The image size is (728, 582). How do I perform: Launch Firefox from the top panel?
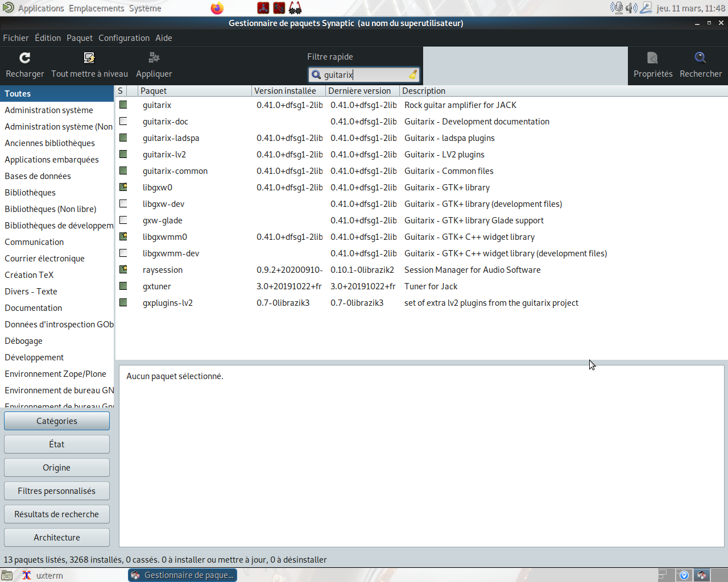[217, 8]
